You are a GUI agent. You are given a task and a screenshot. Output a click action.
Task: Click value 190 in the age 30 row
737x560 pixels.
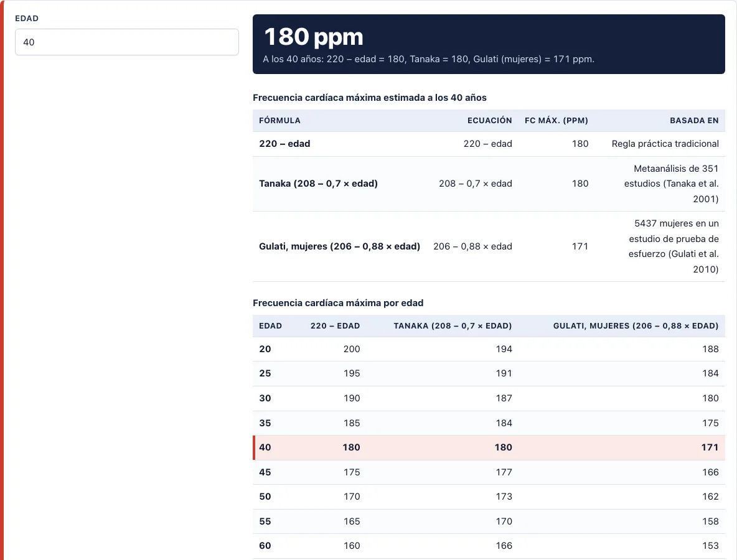pyautogui.click(x=352, y=398)
